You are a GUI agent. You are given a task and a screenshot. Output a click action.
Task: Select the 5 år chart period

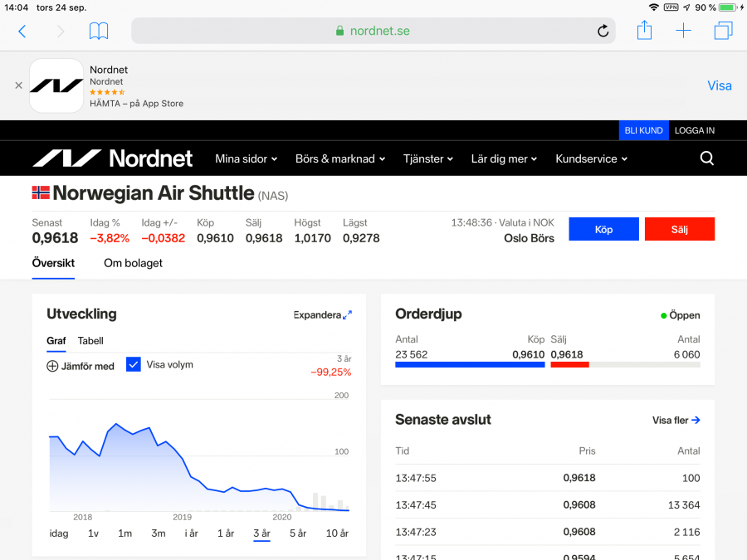tap(298, 533)
